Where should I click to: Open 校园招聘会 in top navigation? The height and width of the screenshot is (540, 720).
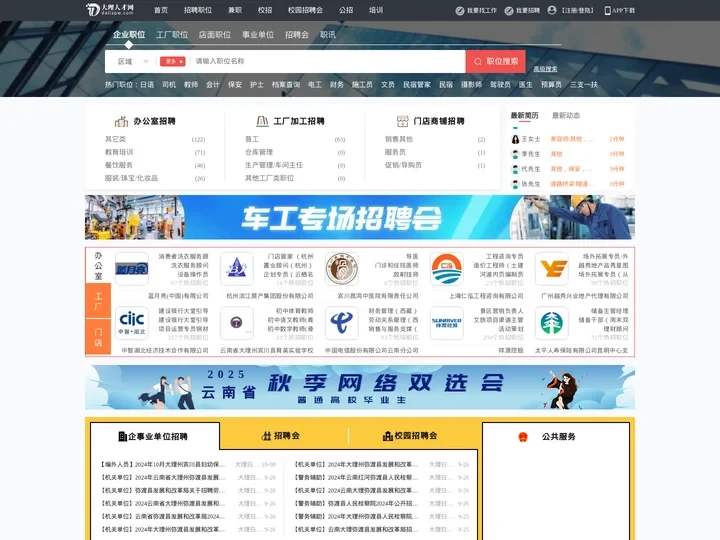click(x=305, y=10)
